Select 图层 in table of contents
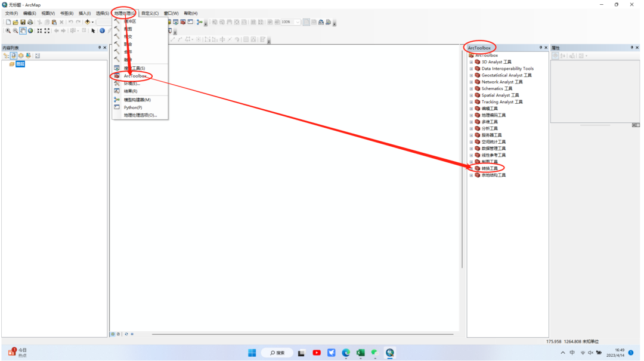 (x=20, y=64)
